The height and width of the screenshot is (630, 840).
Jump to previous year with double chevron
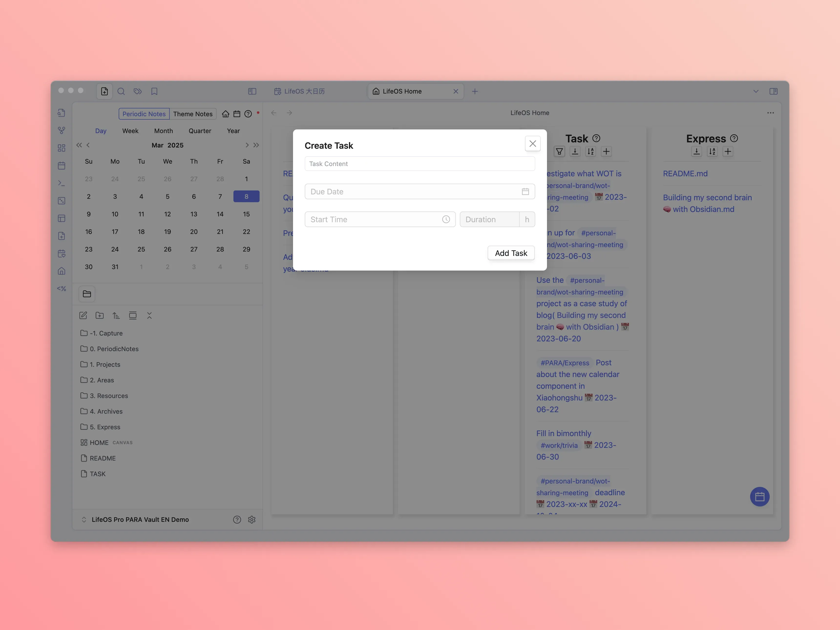(79, 145)
